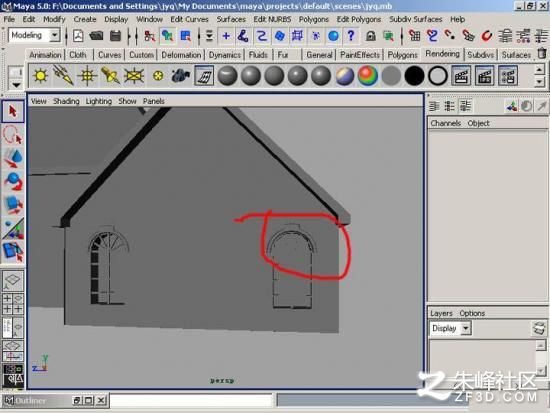This screenshot has height=413, width=550.
Task: Click the command line input field
Action: [191, 400]
